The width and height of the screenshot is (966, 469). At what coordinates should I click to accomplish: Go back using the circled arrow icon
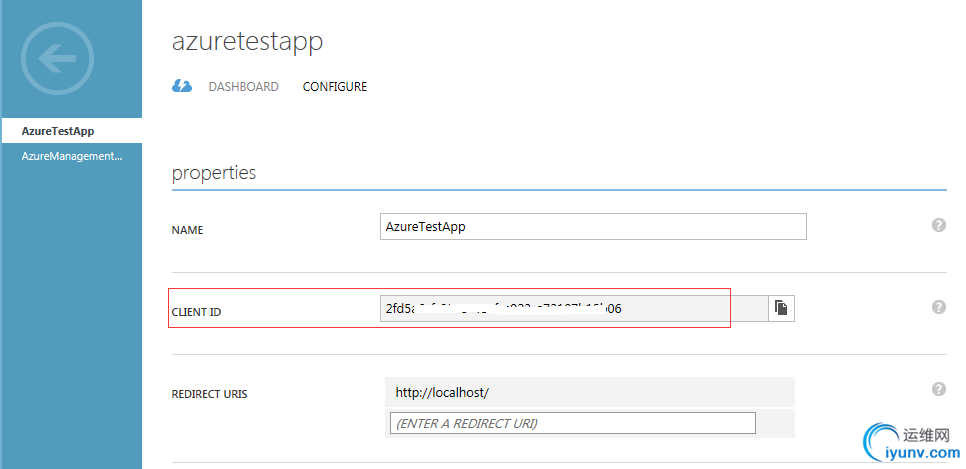point(57,58)
